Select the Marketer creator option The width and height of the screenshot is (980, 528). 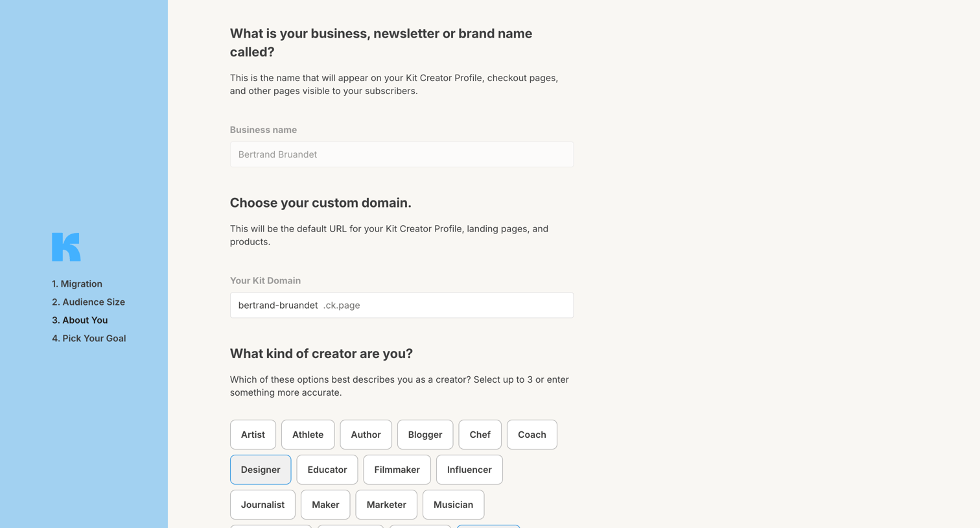[x=386, y=505]
